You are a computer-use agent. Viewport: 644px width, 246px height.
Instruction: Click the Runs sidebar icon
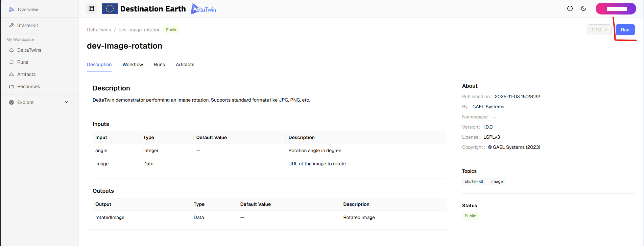click(11, 62)
